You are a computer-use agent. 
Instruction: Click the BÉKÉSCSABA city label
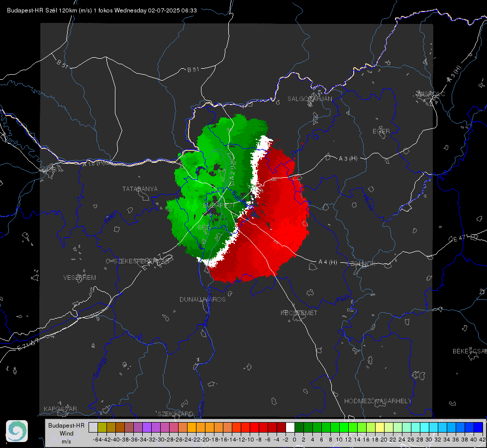click(x=470, y=351)
